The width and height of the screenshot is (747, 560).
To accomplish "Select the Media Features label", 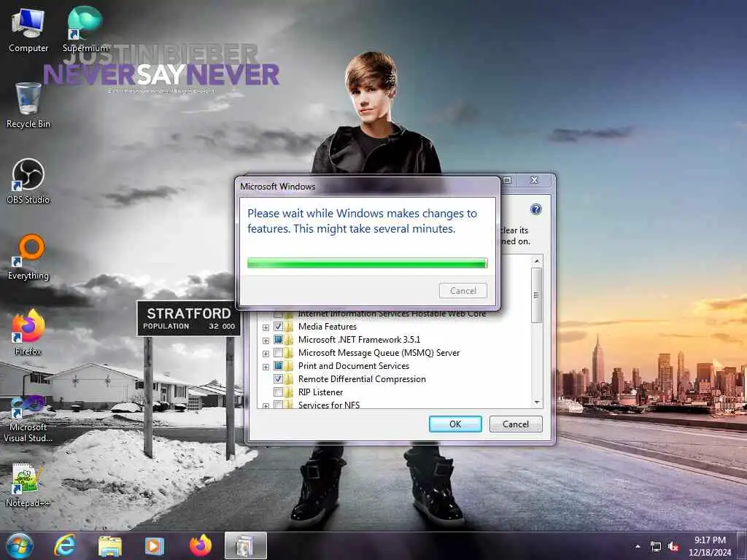I will coord(328,327).
